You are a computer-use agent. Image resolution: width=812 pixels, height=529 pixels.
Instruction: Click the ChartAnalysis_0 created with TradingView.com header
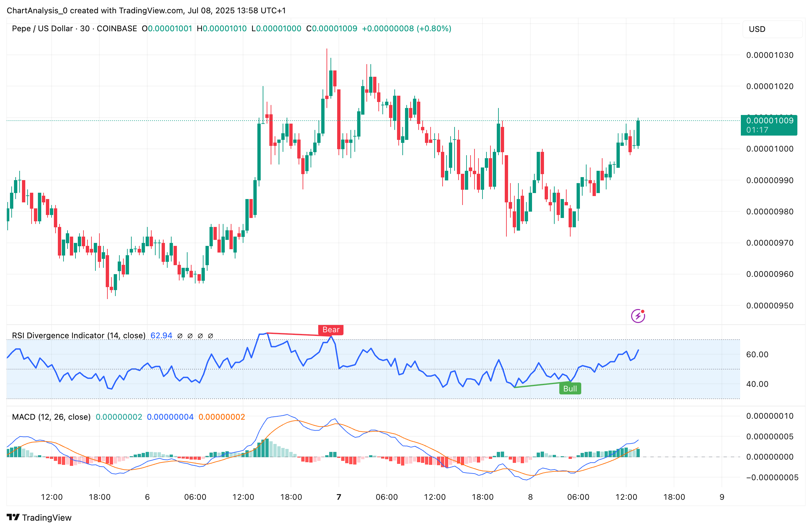(146, 11)
